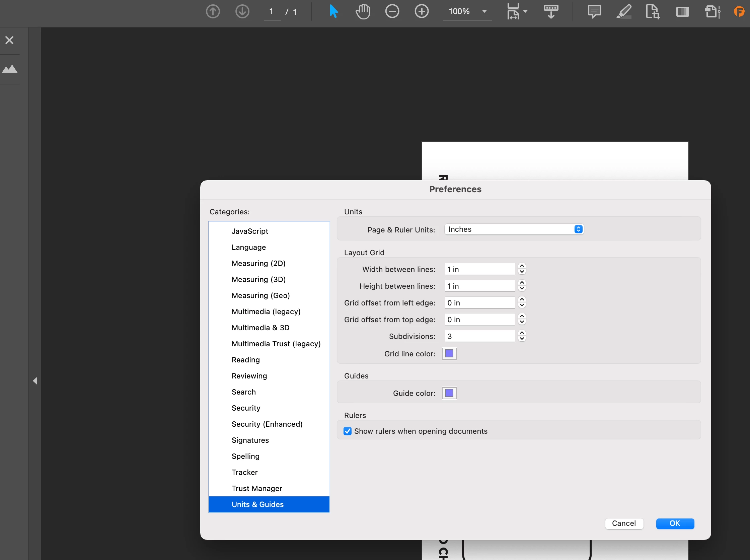Click the Subdivisions input field
The image size is (750, 560).
tap(479, 336)
